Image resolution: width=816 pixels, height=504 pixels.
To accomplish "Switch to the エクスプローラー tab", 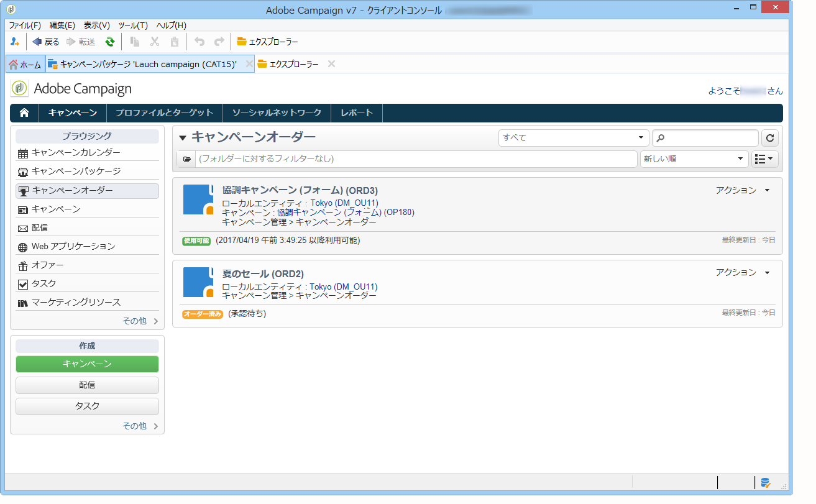I will 288,65.
